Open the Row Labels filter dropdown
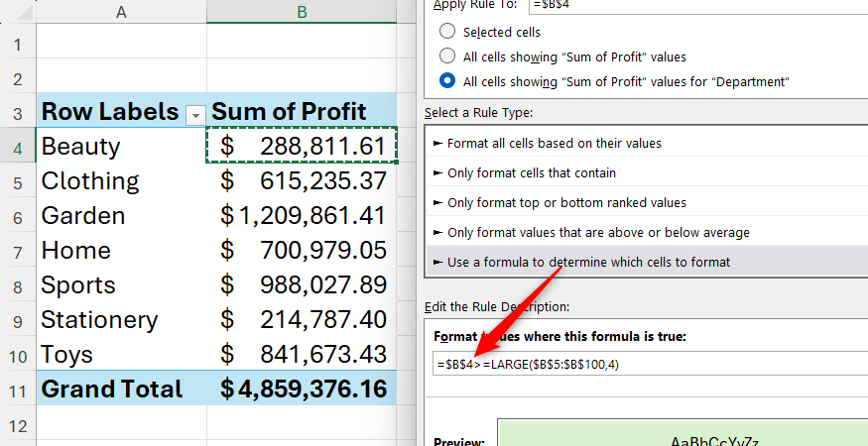This screenshot has height=446, width=868. point(195,115)
